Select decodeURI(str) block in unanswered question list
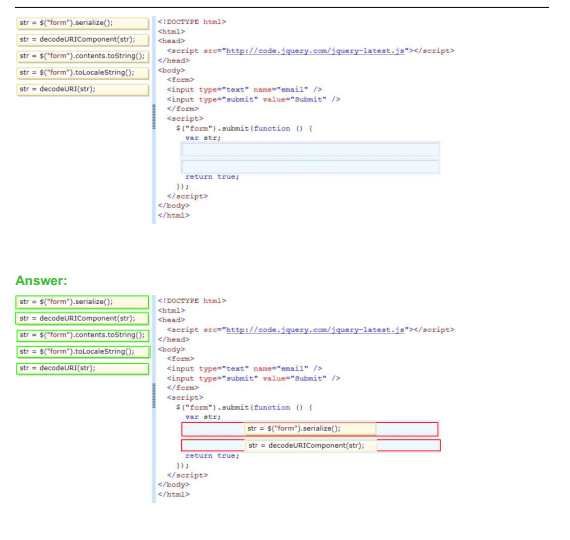 (83, 89)
